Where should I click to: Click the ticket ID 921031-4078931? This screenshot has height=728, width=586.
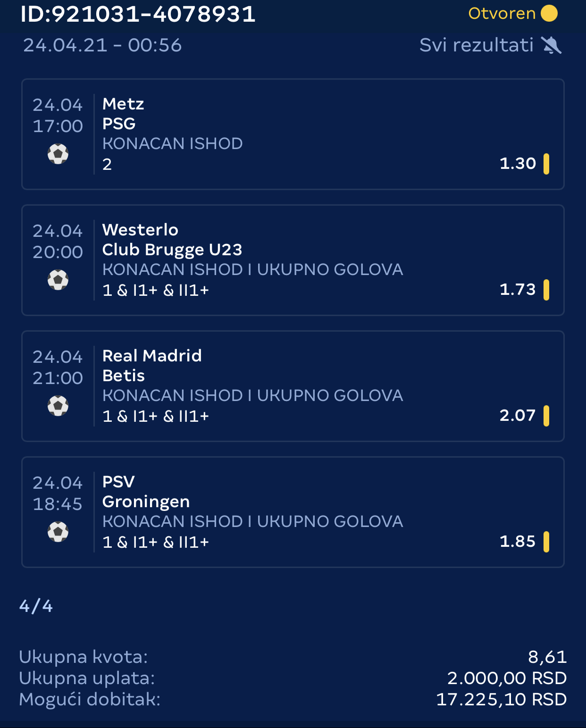click(138, 14)
